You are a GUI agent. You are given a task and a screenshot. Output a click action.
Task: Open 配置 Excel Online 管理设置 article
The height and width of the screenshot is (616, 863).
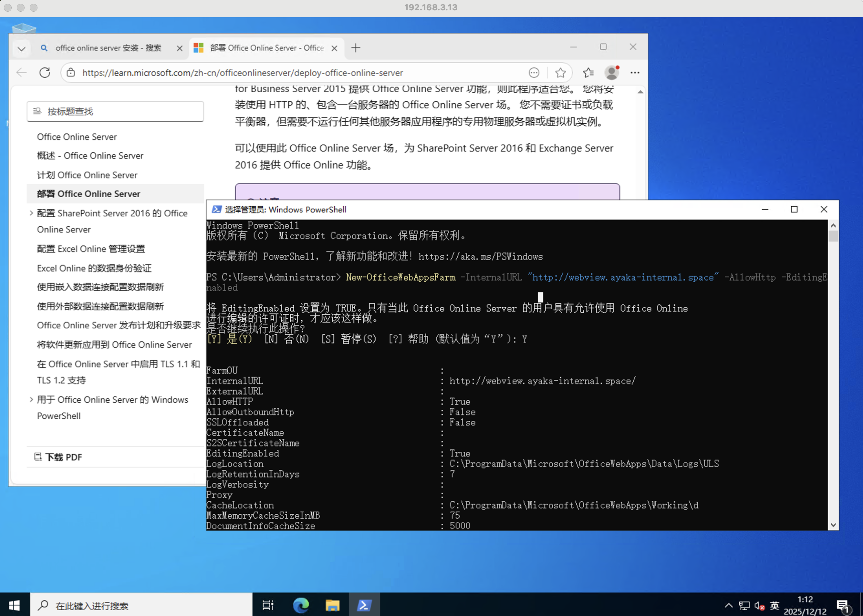coord(91,249)
